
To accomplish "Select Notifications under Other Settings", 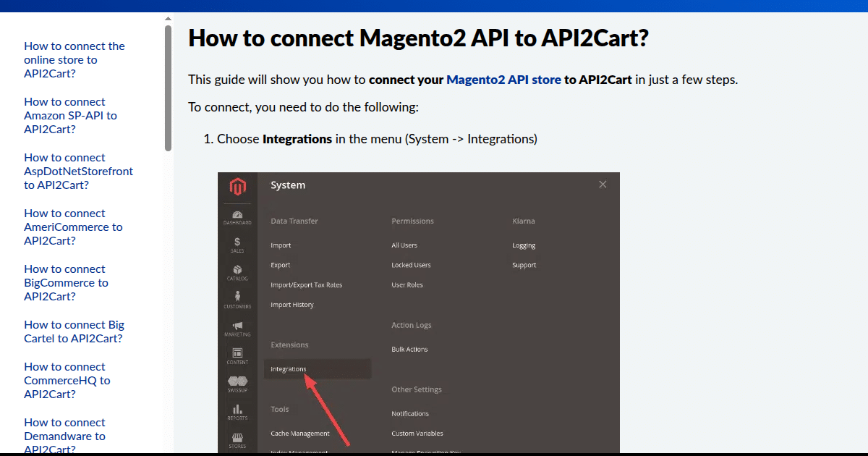I will tap(410, 414).
